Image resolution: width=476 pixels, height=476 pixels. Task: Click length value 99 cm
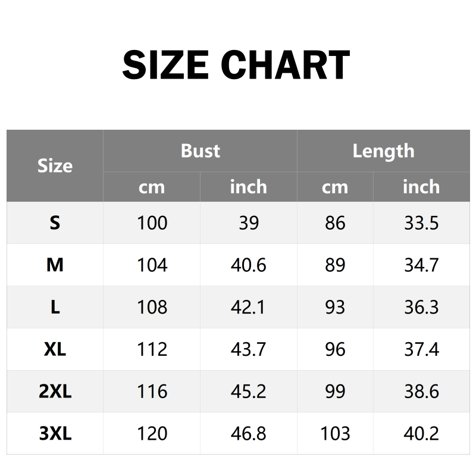[x=335, y=392]
